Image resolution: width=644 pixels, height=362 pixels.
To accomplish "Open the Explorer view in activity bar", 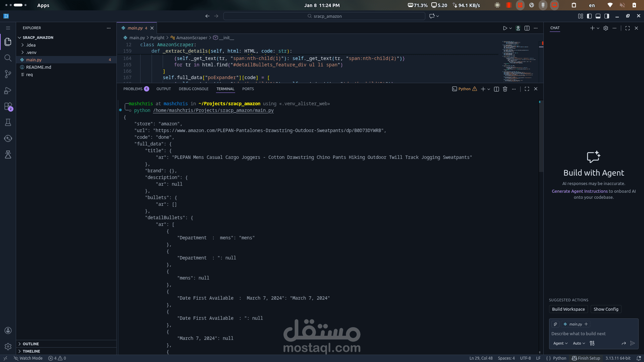I will [8, 42].
